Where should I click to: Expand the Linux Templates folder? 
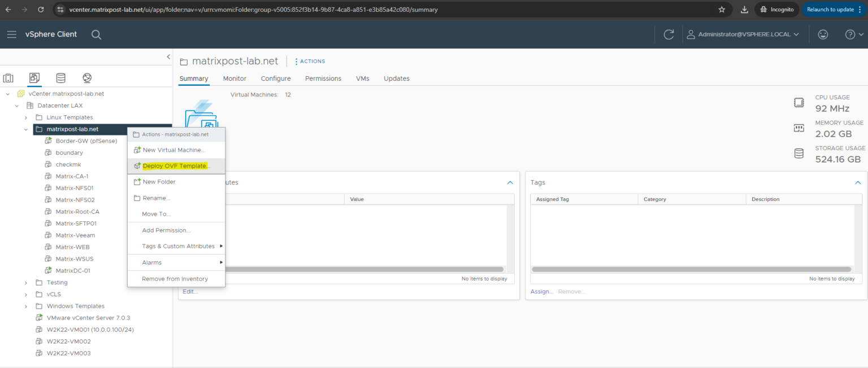(x=25, y=117)
